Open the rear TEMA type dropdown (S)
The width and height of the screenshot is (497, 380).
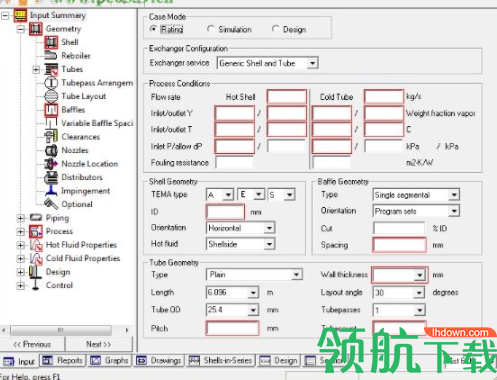click(290, 195)
